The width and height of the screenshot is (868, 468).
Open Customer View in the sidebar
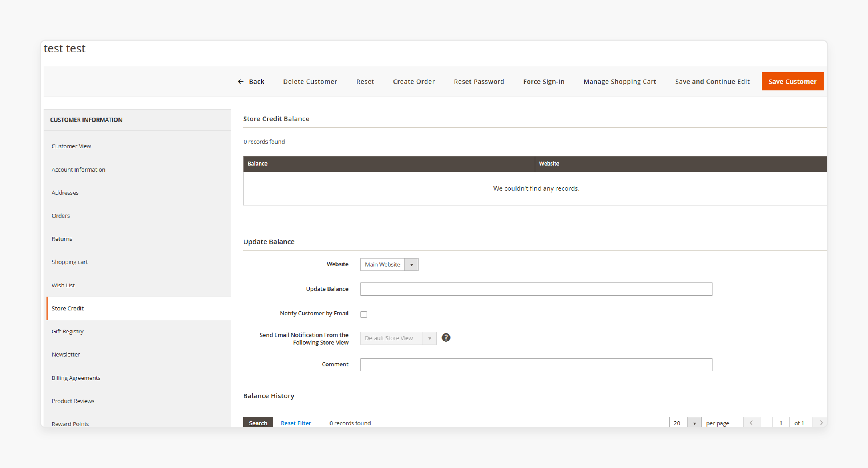pyautogui.click(x=71, y=146)
